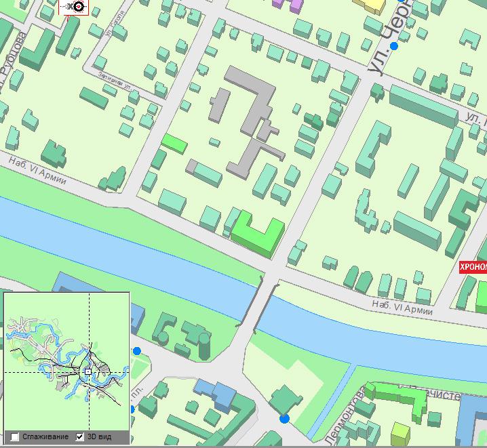Click the white position square in the minimap
This screenshot has width=487, height=448.
coord(87,371)
